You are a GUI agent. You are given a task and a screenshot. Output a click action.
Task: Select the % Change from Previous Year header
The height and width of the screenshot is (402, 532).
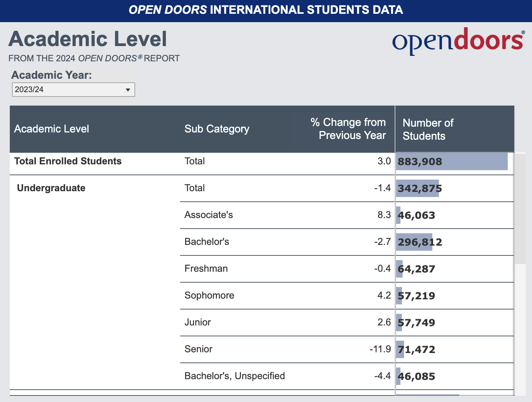348,129
